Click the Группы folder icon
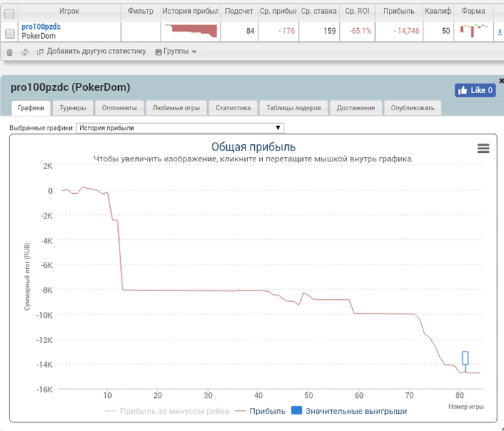This screenshot has width=504, height=431. click(x=158, y=52)
